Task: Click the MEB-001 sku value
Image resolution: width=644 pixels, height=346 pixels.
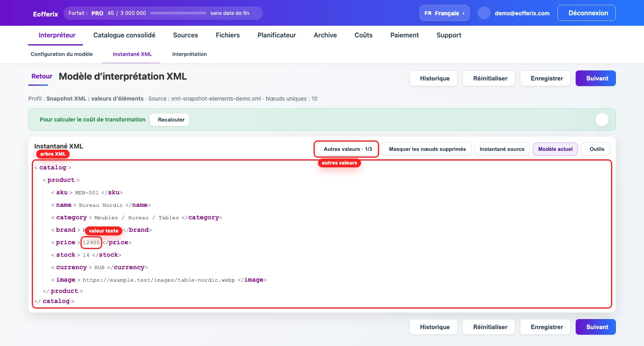Action: pos(87,193)
